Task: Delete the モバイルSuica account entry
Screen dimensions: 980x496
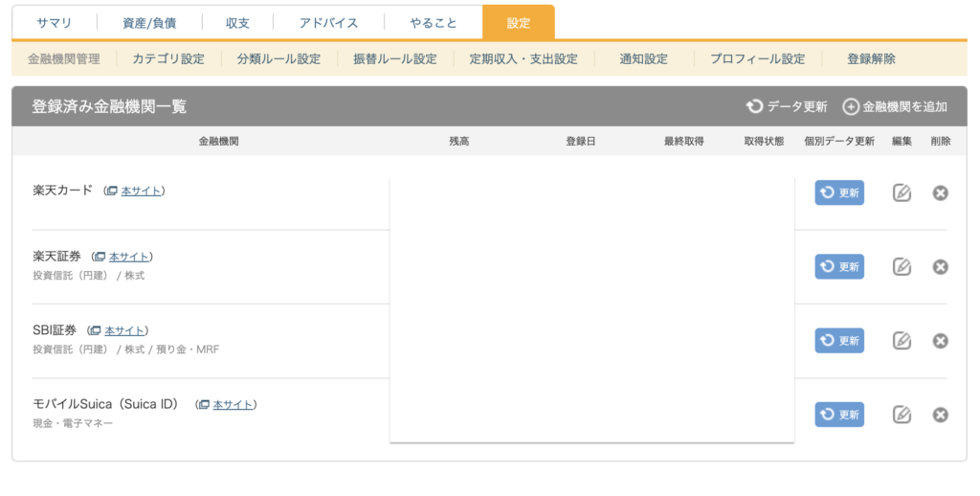Action: pos(940,415)
